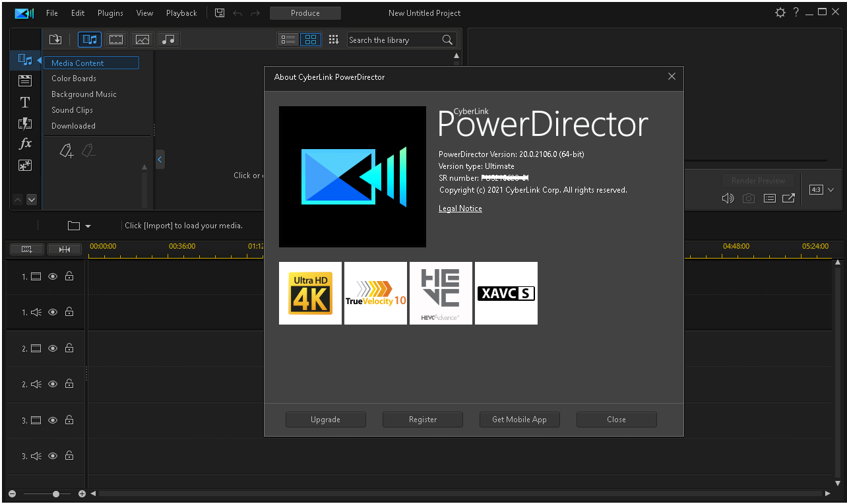Click the sidebar rooms scroll-down chevron
This screenshot has width=847, height=504.
coord(32,199)
